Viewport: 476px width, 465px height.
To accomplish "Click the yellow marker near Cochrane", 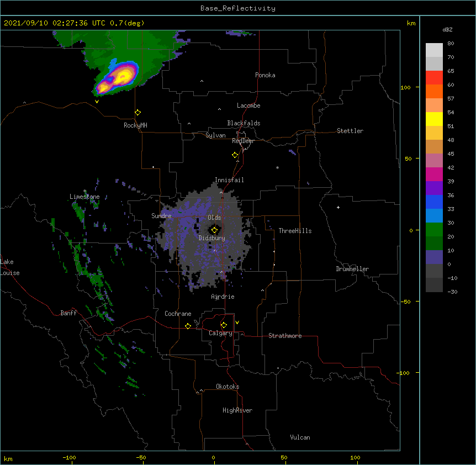I will pos(188,326).
